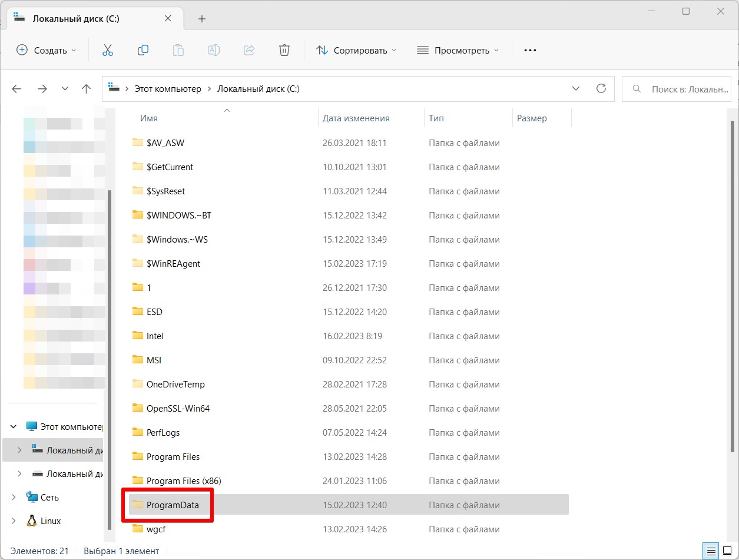The image size is (739, 560).
Task: Select the PerfLogs folder
Action: [349, 432]
